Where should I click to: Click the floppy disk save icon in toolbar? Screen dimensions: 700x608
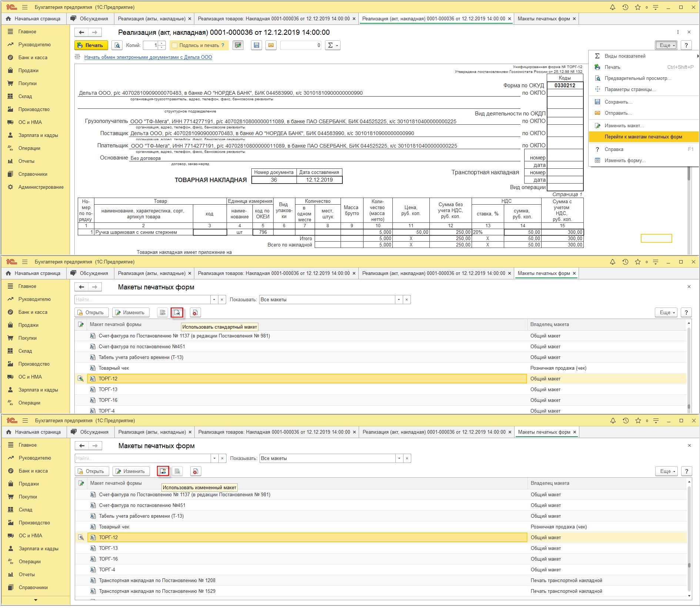(x=257, y=45)
